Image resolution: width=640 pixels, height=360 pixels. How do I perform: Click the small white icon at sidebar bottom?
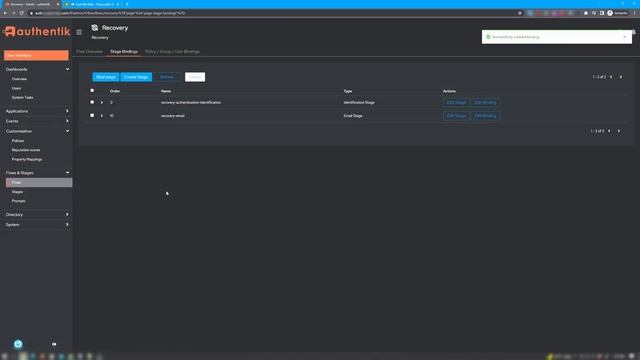click(54, 344)
